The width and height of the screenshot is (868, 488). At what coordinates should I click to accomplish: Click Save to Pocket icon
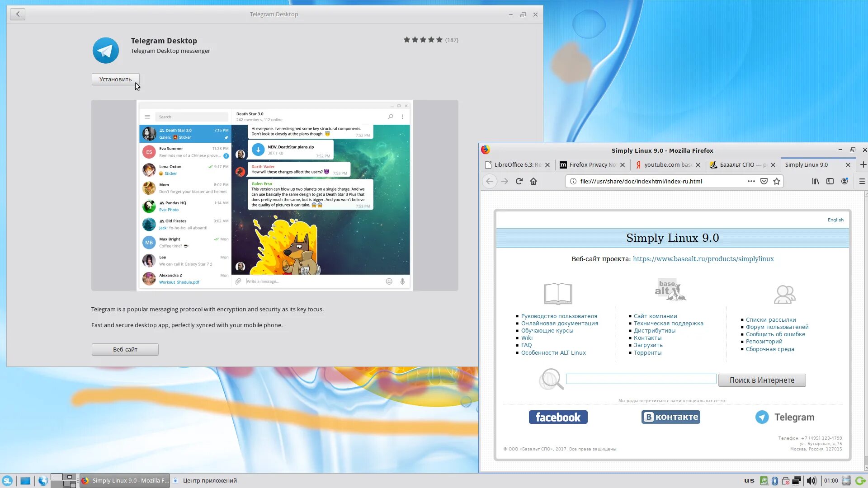764,181
